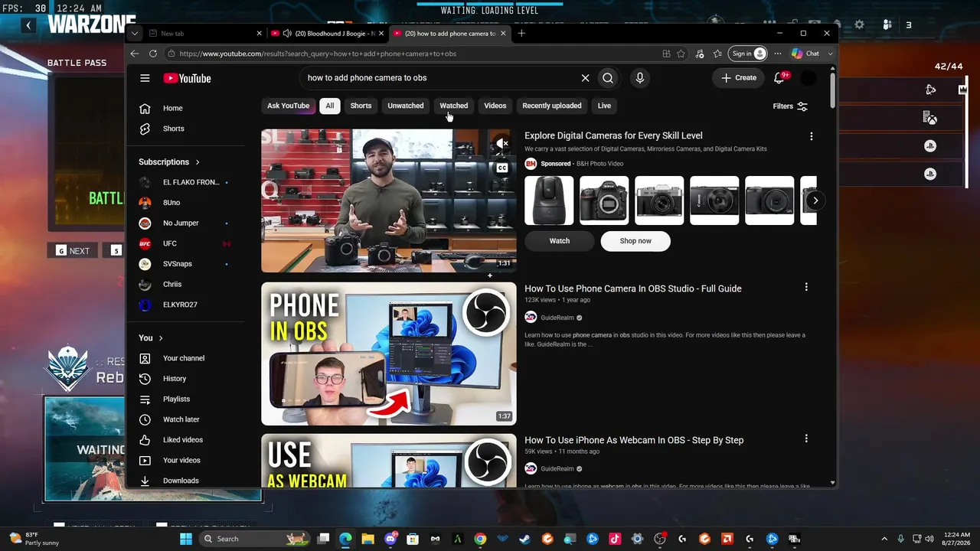Open the No Jumper subscription
This screenshot has height=551, width=980.
click(x=181, y=223)
